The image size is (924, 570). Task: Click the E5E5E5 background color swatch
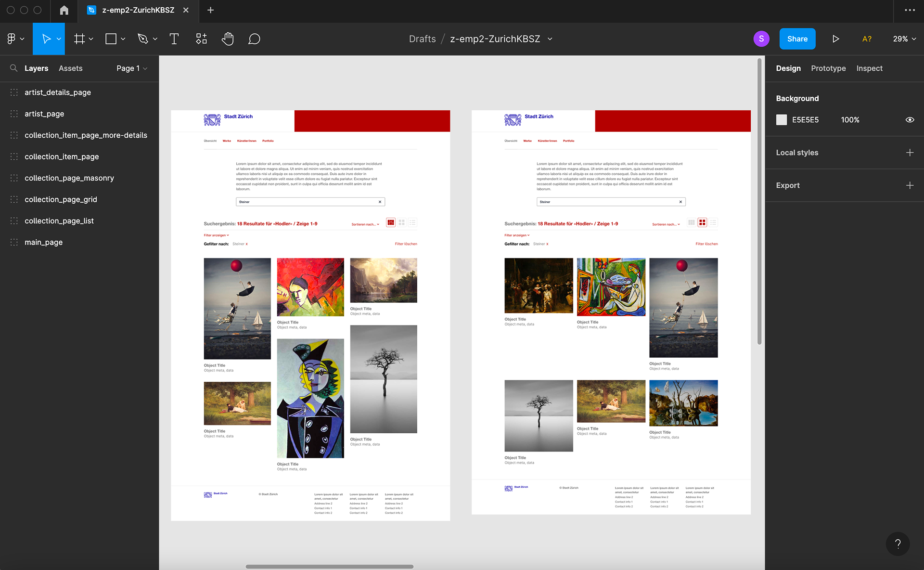[x=781, y=120]
